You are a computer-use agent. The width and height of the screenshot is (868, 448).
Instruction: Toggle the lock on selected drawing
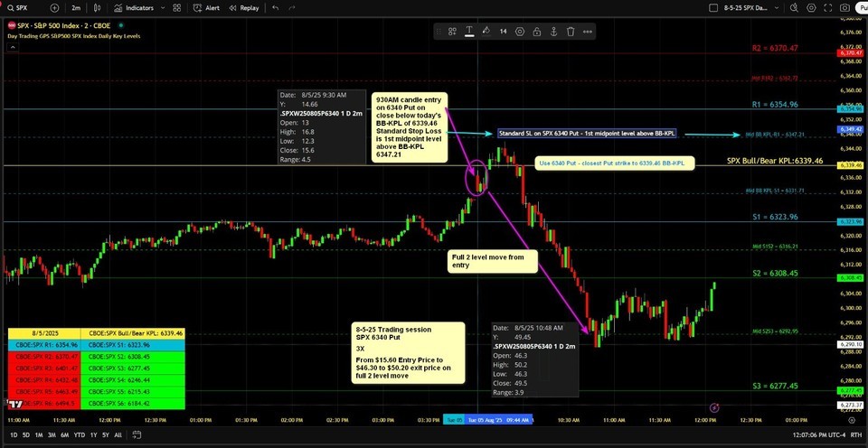coord(536,32)
